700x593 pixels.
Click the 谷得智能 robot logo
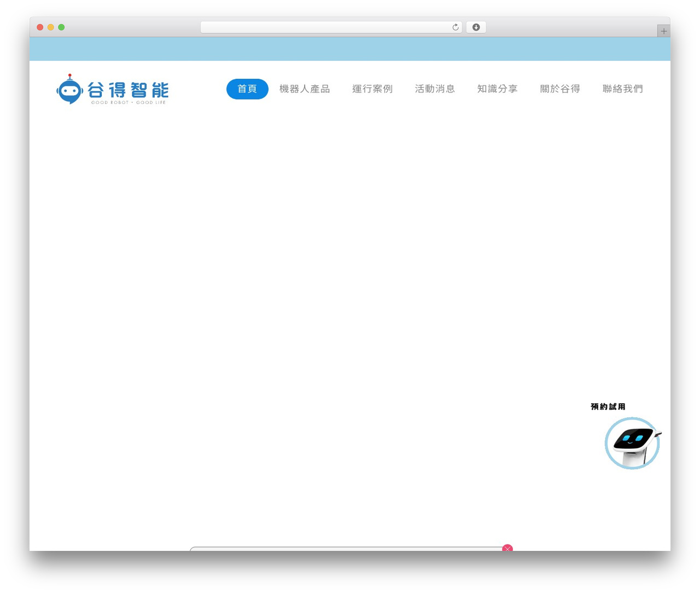113,89
